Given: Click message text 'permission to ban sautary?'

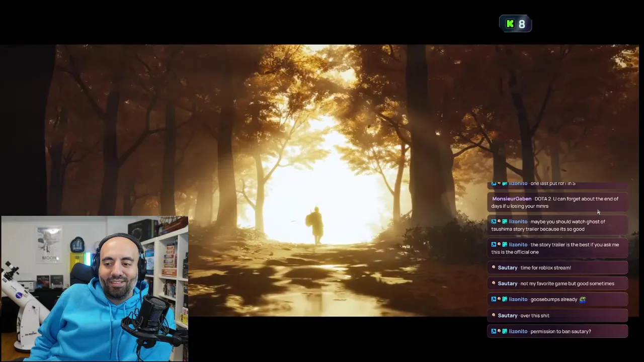Looking at the screenshot, I should 560,331.
